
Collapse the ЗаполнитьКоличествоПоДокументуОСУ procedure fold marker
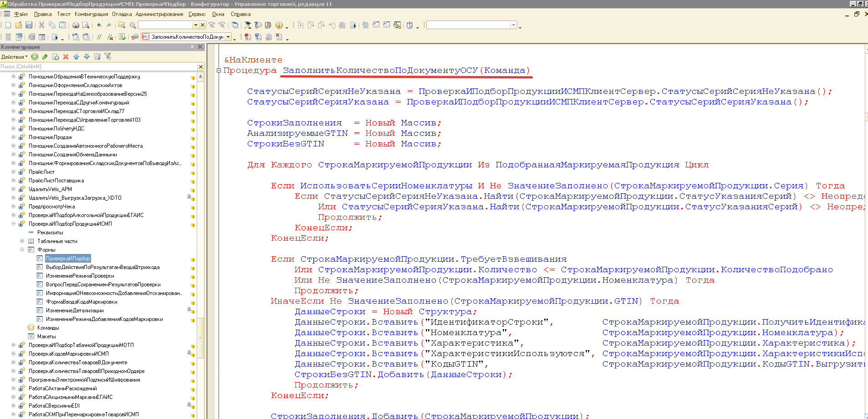coord(219,71)
